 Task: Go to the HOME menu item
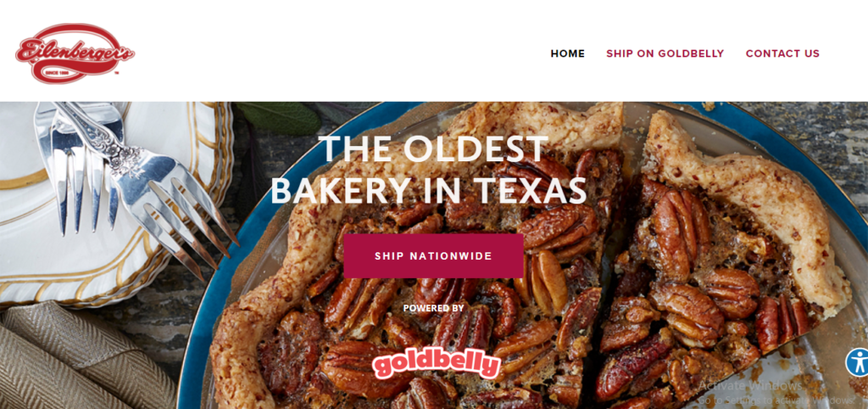click(x=567, y=53)
